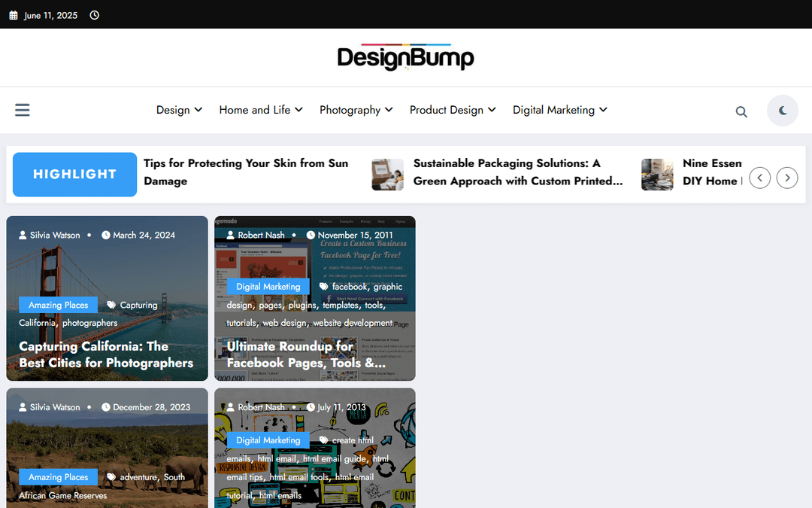Click the adventure tag link

(x=138, y=477)
